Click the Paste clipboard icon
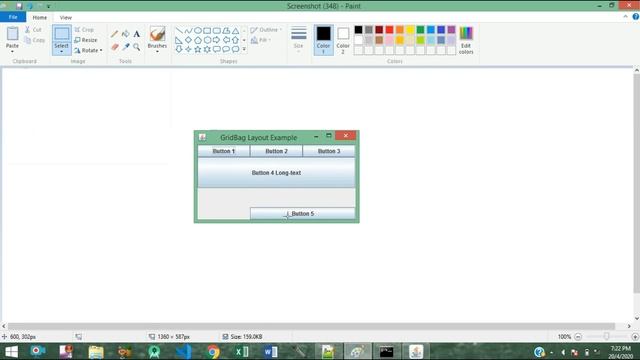640x360 pixels. click(x=12, y=34)
